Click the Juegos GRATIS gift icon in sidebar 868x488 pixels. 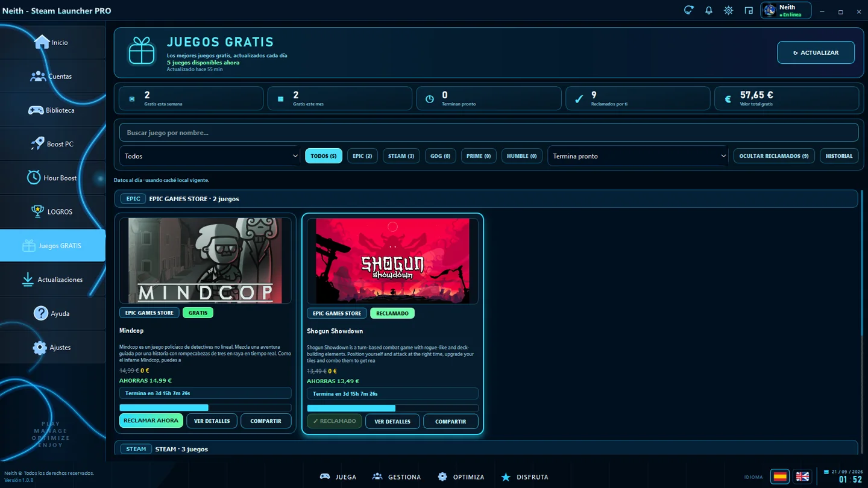(28, 246)
